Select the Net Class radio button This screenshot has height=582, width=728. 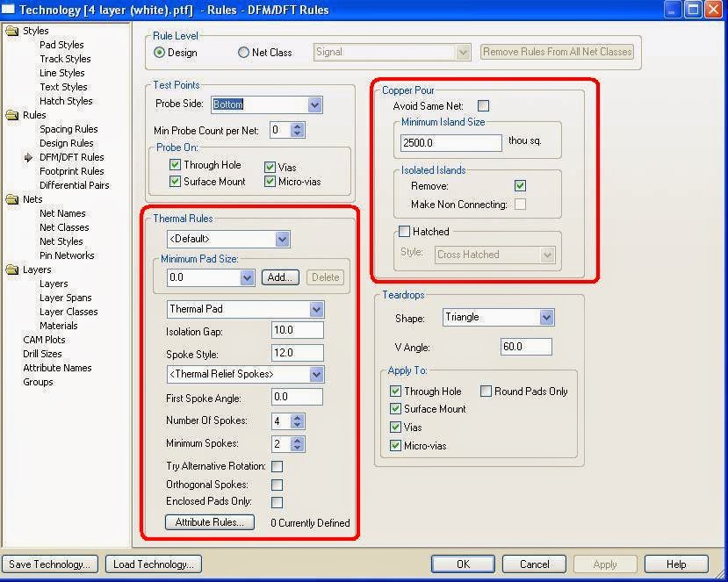[x=243, y=52]
